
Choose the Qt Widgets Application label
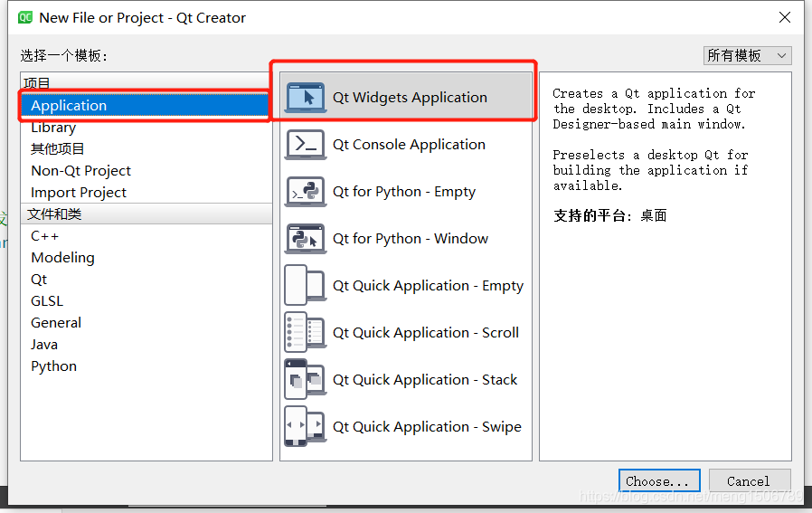click(410, 98)
